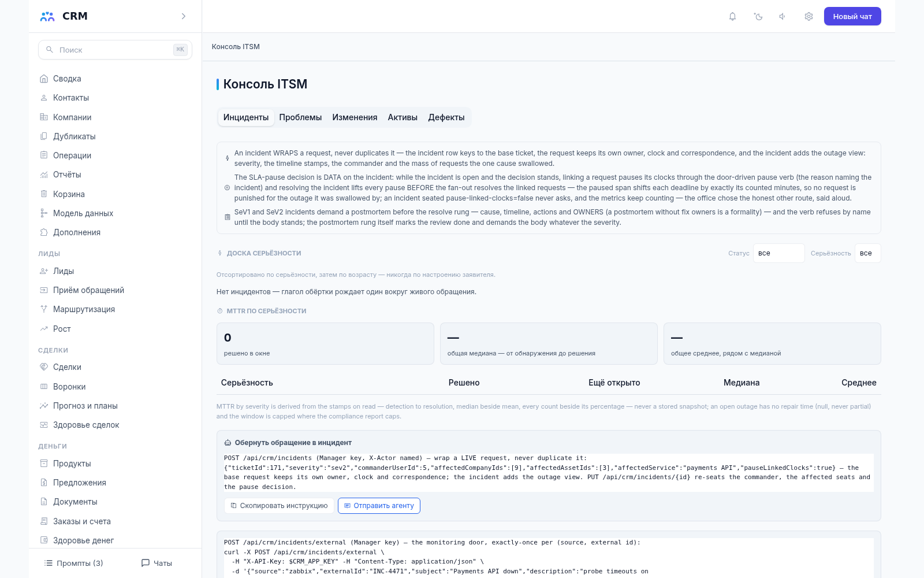Toggle dark mode moon icon
The image size is (924, 578).
point(758,16)
